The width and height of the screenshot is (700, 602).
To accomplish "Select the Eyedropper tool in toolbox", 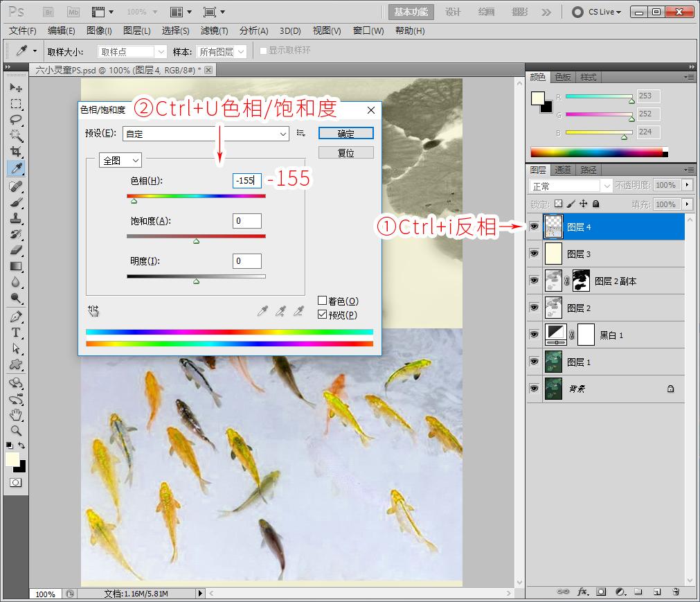I will (16, 168).
